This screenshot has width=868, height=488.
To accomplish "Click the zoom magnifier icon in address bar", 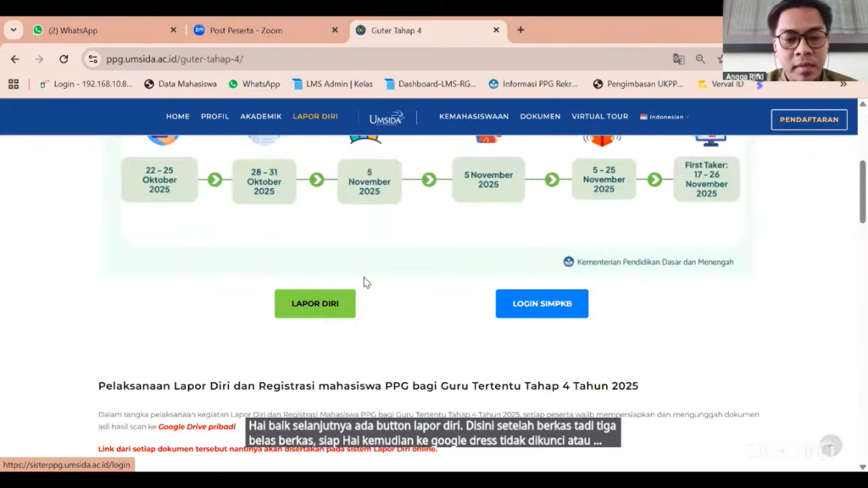I will click(x=700, y=59).
